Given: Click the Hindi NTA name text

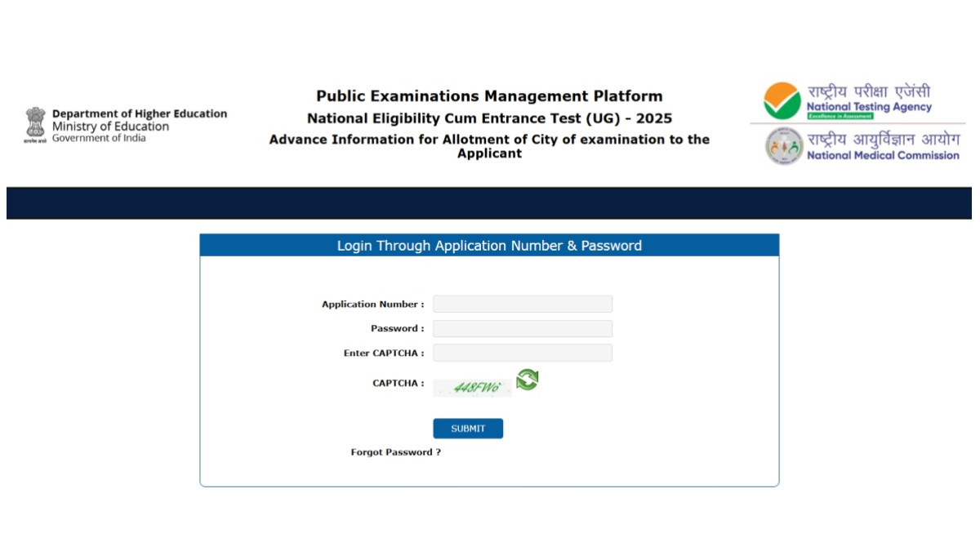Looking at the screenshot, I should (x=869, y=91).
